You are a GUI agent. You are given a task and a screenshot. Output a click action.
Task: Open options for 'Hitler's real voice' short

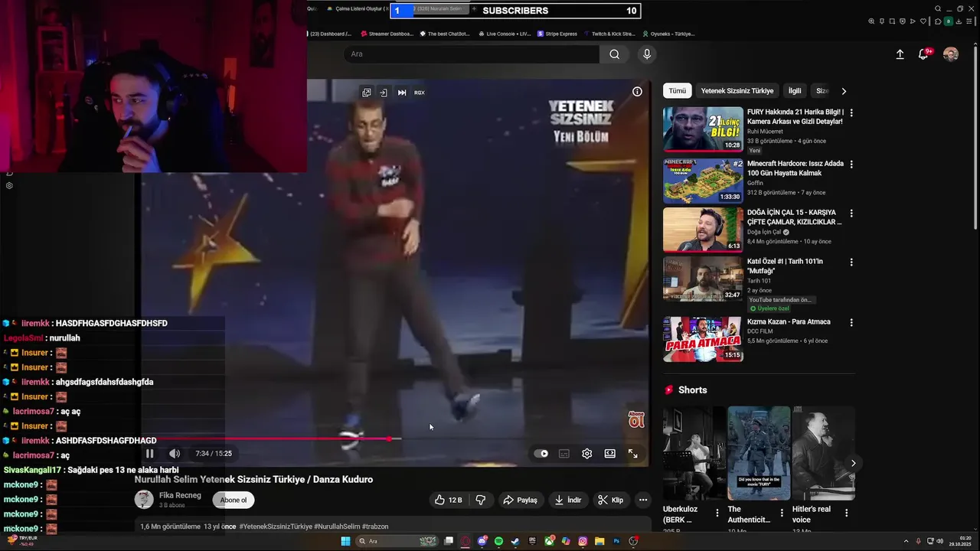point(847,513)
